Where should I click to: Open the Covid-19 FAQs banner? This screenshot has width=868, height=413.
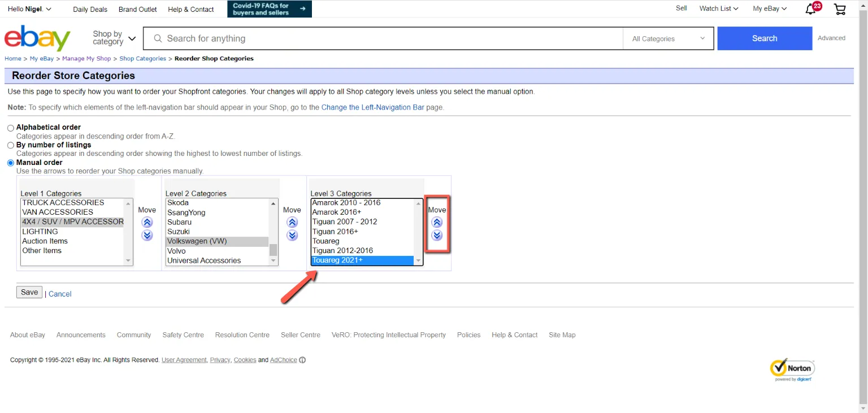coord(270,9)
